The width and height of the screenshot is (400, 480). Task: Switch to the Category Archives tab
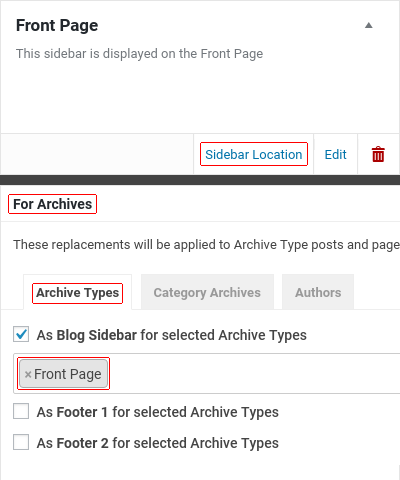point(207,292)
